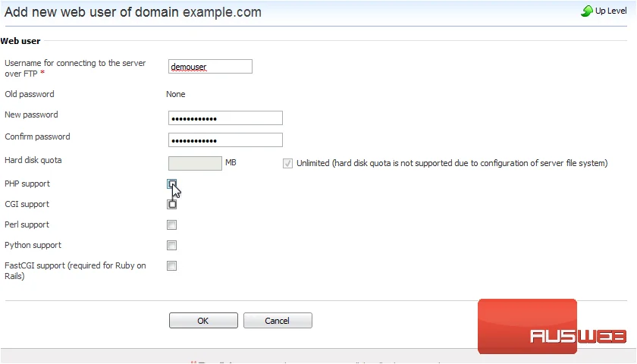
Task: Focus the FTP username field with demouser
Action: coord(211,67)
